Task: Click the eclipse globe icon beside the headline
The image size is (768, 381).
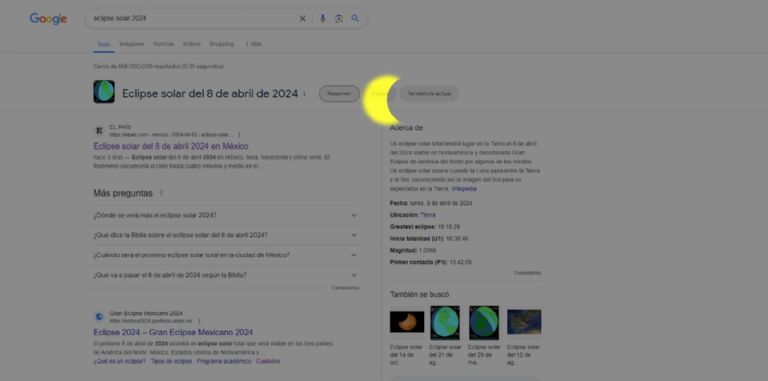Action: pos(104,92)
